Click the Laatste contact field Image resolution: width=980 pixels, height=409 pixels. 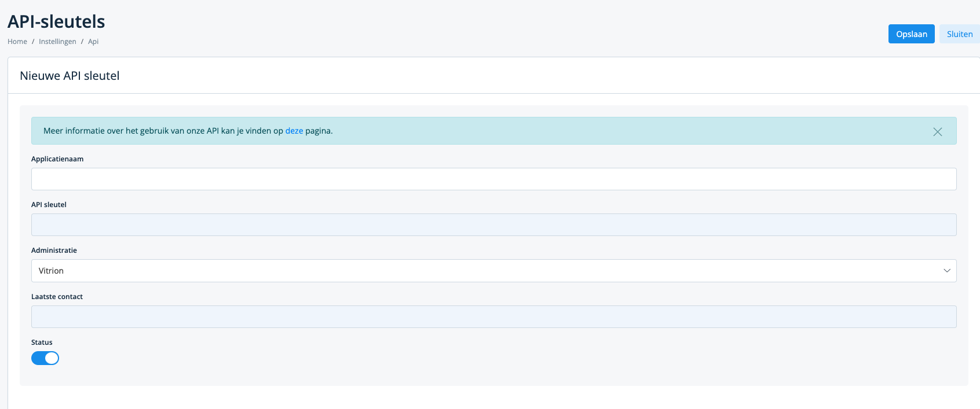493,317
